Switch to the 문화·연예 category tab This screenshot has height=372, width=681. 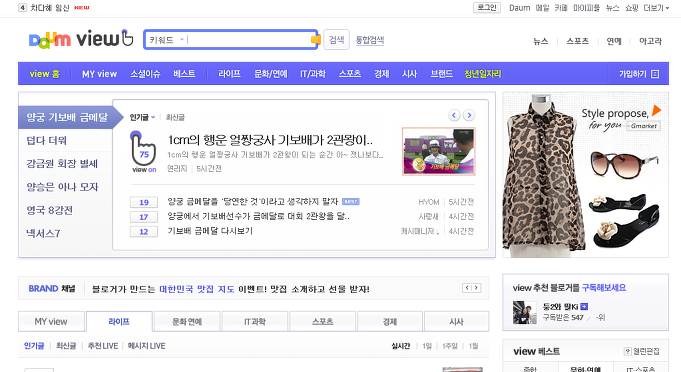[187, 322]
